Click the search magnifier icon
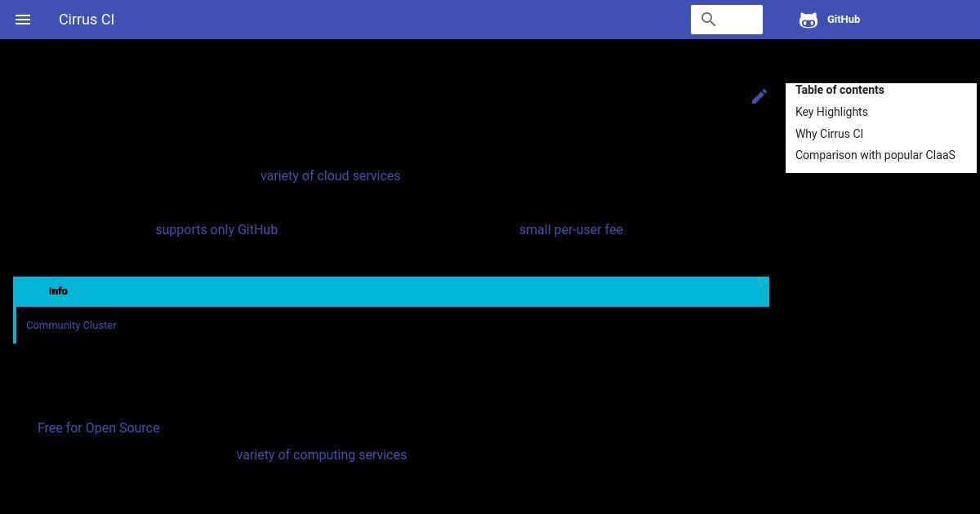 709,20
